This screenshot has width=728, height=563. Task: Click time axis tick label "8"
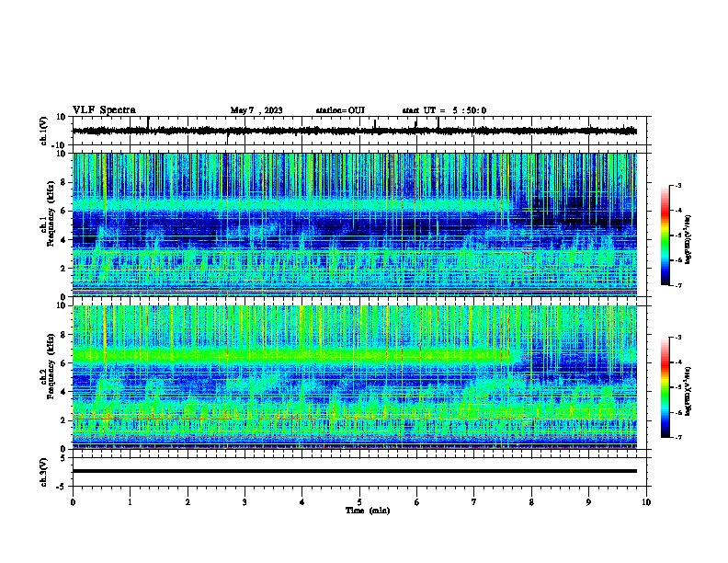click(x=531, y=502)
